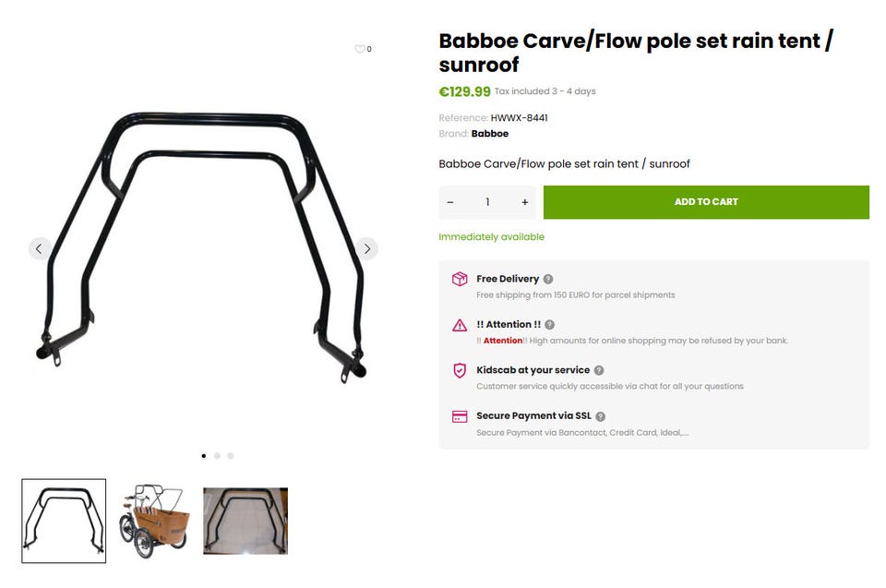This screenshot has width=886, height=588.
Task: Select the third carousel dot
Action: pos(231,456)
